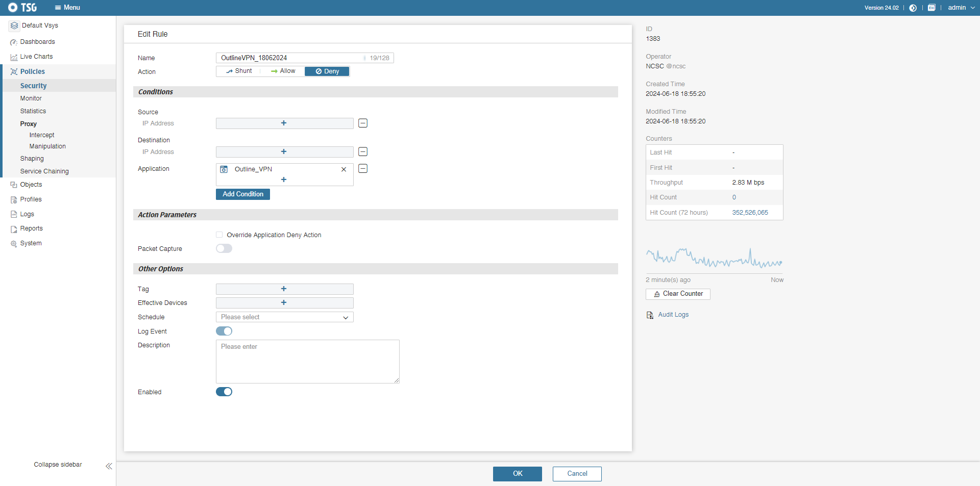Click the theme toggle icon in the top bar
Viewport: 980px width, 486px height.
tap(913, 8)
